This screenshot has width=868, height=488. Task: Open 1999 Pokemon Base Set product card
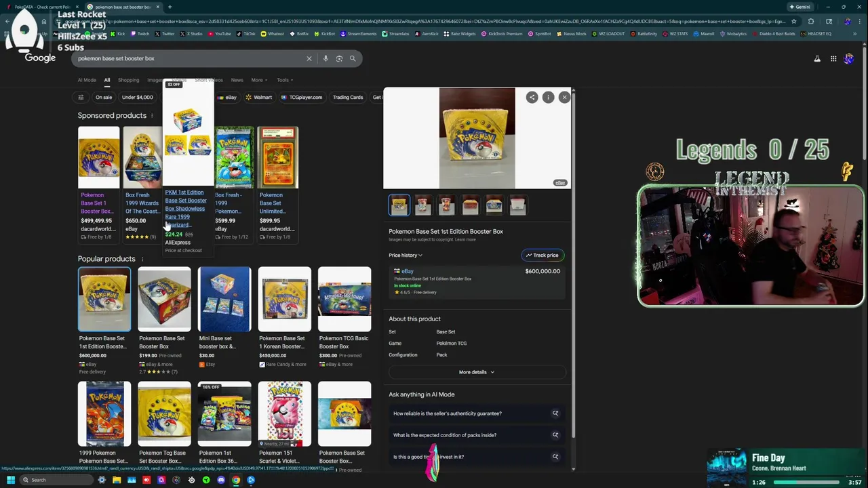coord(104,424)
